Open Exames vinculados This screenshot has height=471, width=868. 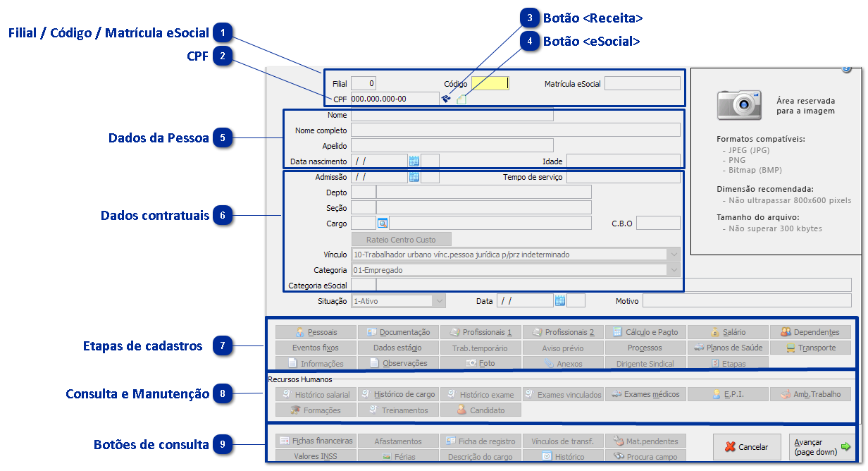tap(563, 394)
